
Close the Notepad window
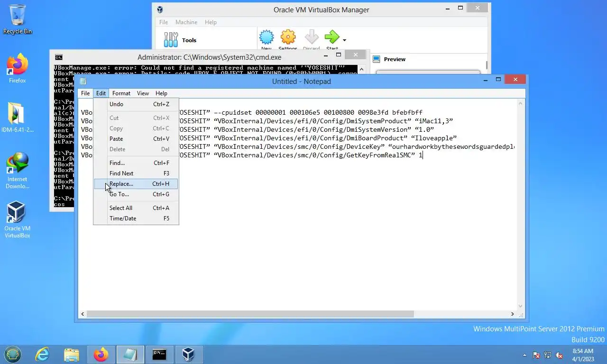(x=515, y=80)
